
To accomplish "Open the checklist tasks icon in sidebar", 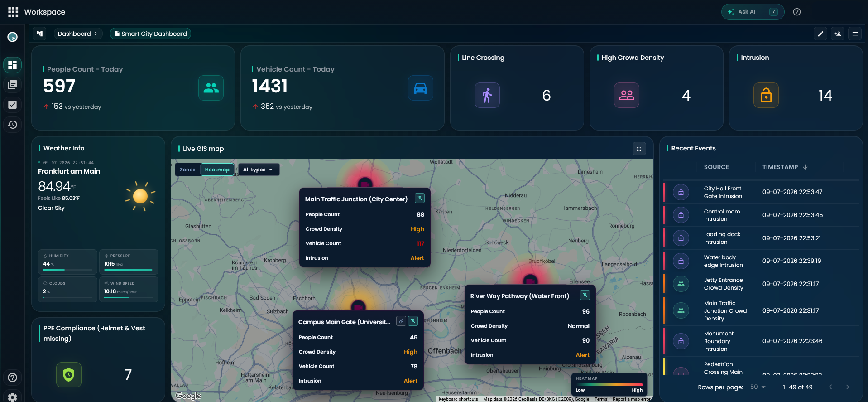I will click(13, 105).
